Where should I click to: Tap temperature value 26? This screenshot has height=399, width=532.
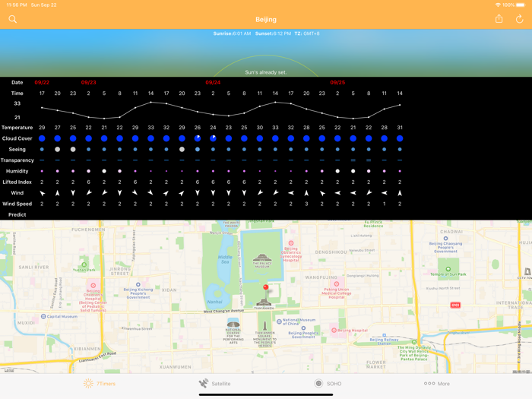tap(198, 128)
